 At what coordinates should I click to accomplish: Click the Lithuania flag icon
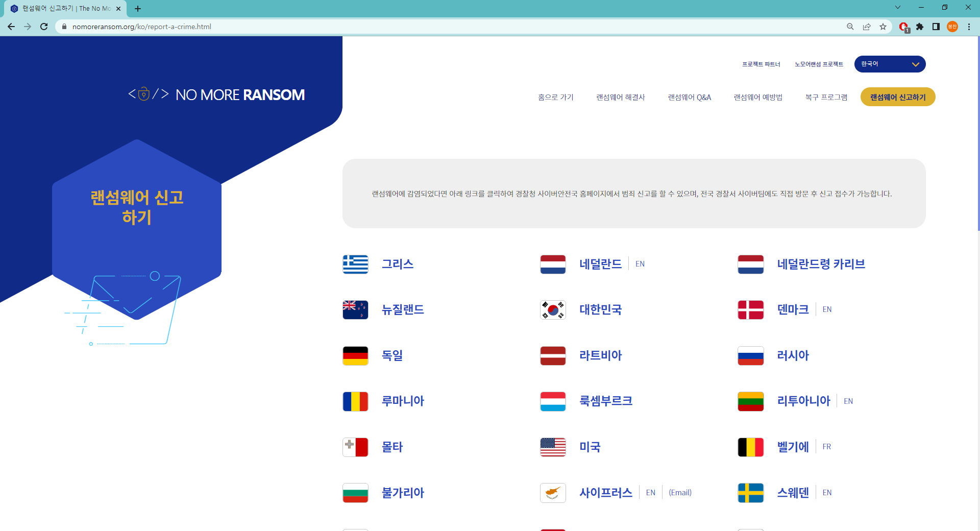pos(750,401)
